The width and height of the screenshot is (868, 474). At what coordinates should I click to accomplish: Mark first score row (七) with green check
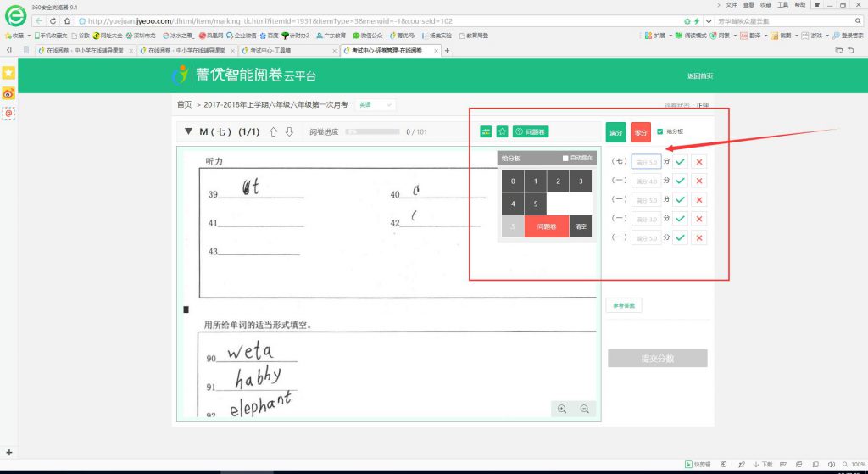click(680, 161)
